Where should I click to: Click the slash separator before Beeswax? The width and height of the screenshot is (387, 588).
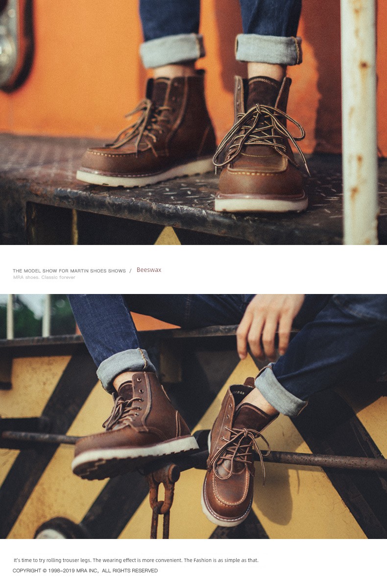[x=130, y=270]
